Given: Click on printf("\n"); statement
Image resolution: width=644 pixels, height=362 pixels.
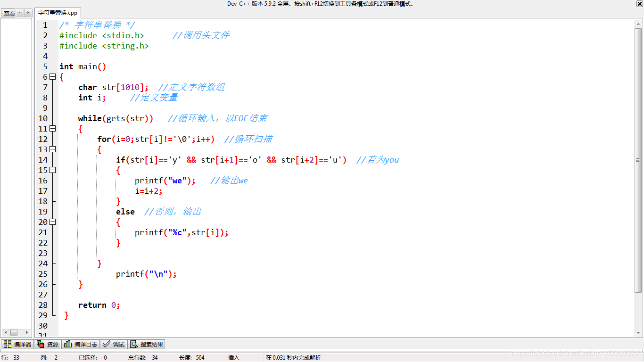Looking at the screenshot, I should tap(147, 274).
